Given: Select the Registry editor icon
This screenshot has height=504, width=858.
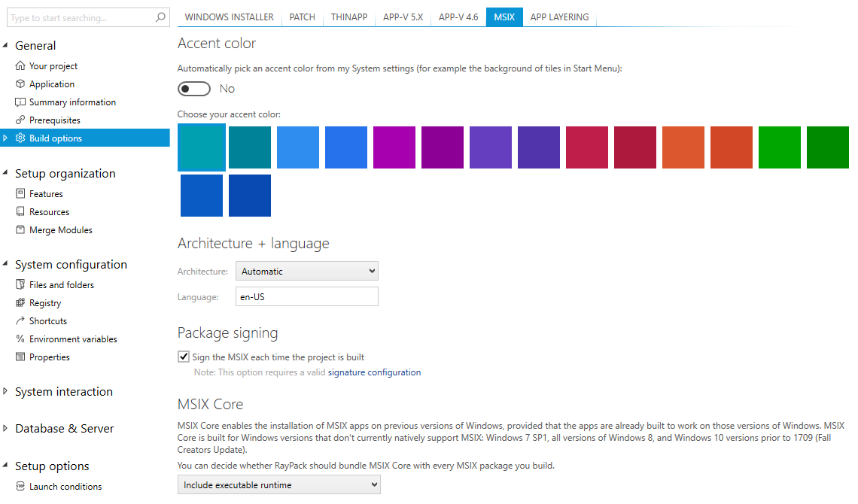Looking at the screenshot, I should (x=19, y=302).
